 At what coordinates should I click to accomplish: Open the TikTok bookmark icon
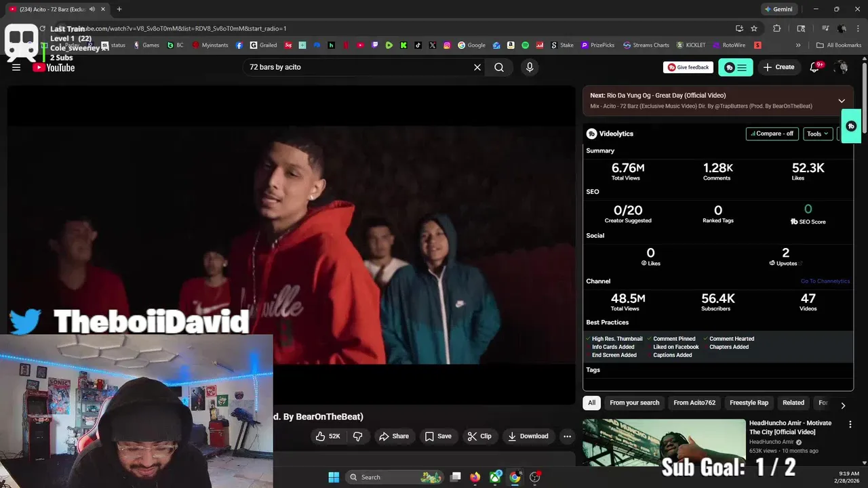[418, 45]
